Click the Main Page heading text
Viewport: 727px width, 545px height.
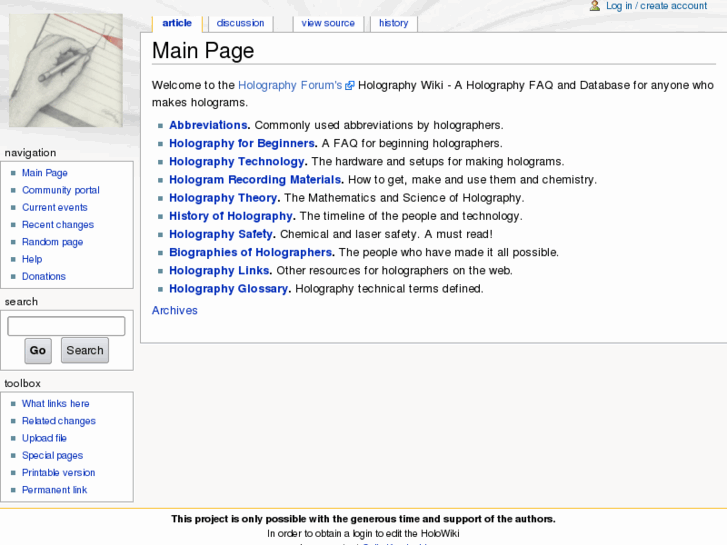[203, 51]
